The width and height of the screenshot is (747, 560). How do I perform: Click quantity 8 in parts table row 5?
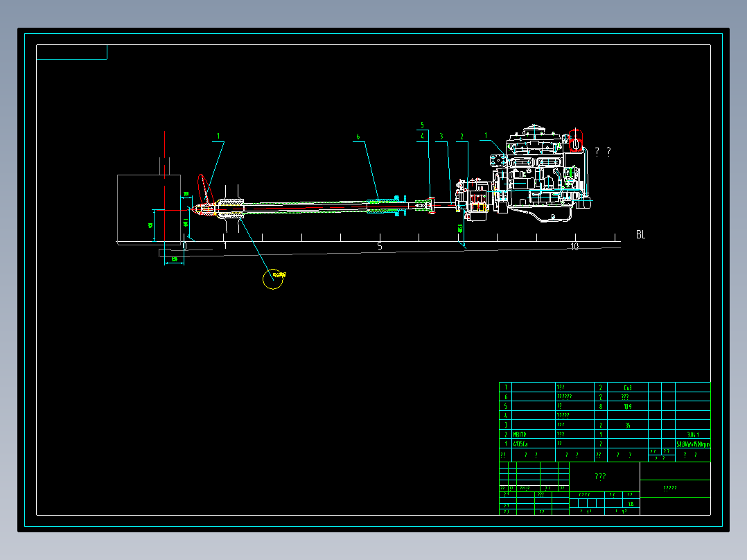click(600, 407)
